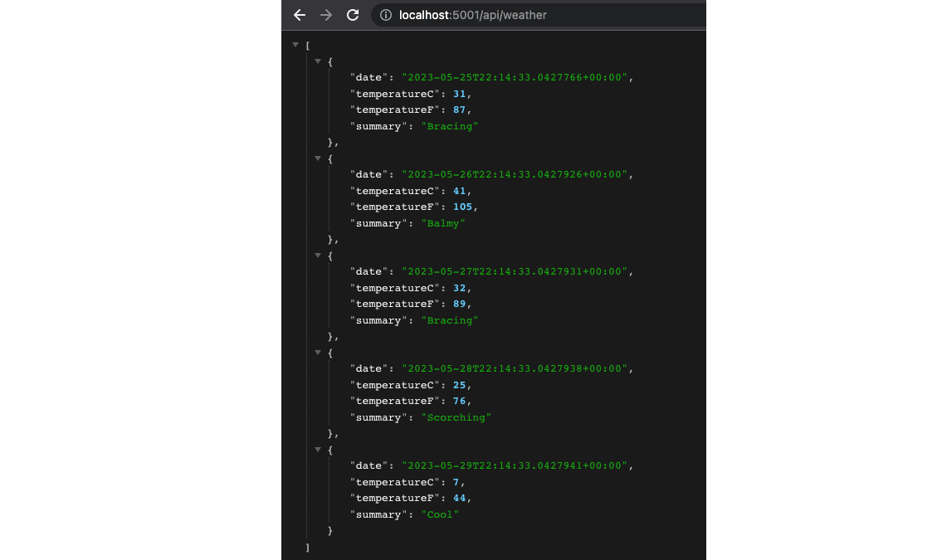Reload the weather API page
The image size is (942, 560).
[352, 15]
